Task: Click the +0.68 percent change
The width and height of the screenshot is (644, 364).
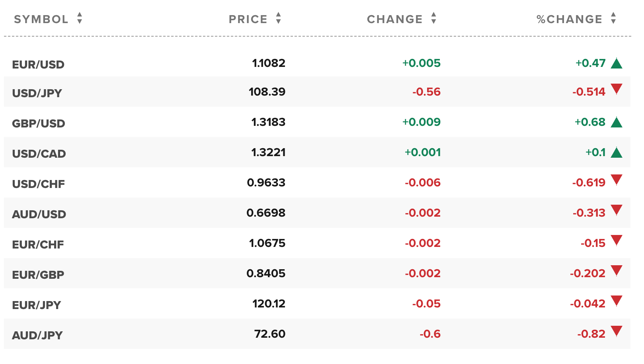Action: [x=590, y=122]
